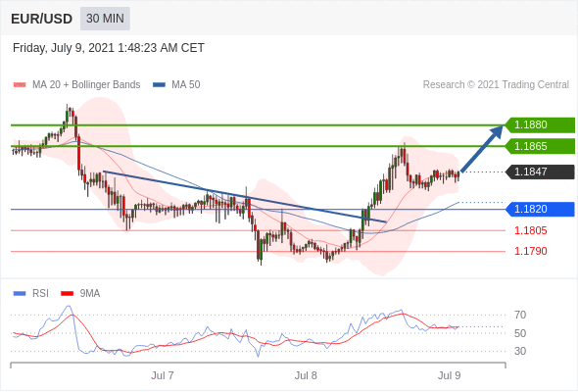Toggle the MA 20 + Bollinger Bands legend label
578x392 pixels.
click(86, 85)
